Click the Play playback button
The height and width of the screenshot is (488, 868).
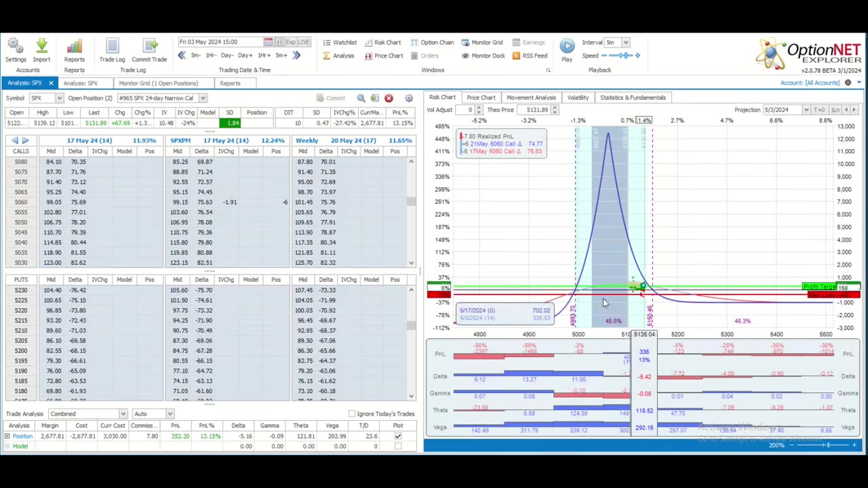pyautogui.click(x=567, y=46)
